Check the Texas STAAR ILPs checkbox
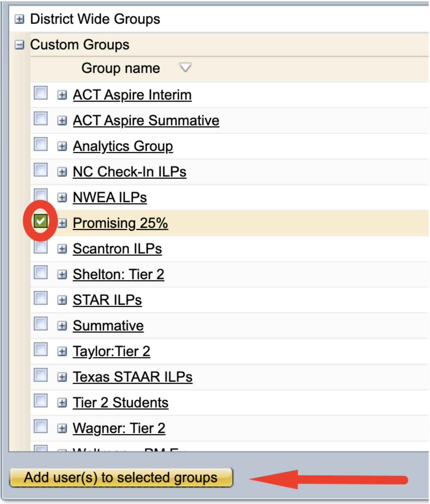Screen dimensions: 430x504 [41, 375]
